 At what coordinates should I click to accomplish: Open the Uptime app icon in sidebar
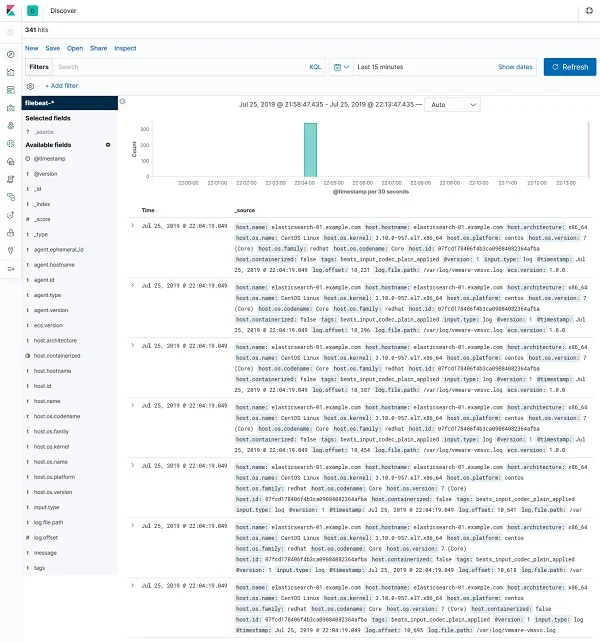tap(11, 215)
